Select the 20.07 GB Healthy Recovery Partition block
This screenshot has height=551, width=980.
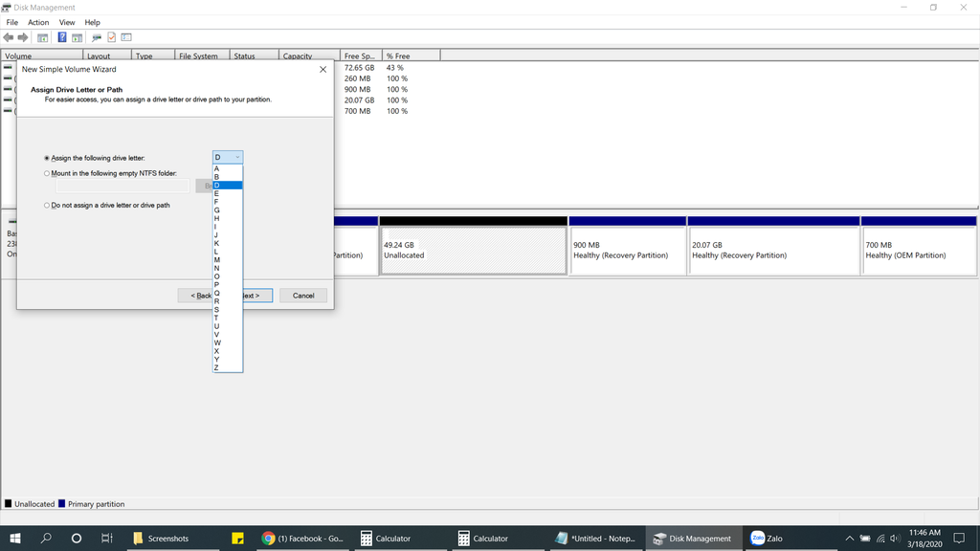(773, 250)
